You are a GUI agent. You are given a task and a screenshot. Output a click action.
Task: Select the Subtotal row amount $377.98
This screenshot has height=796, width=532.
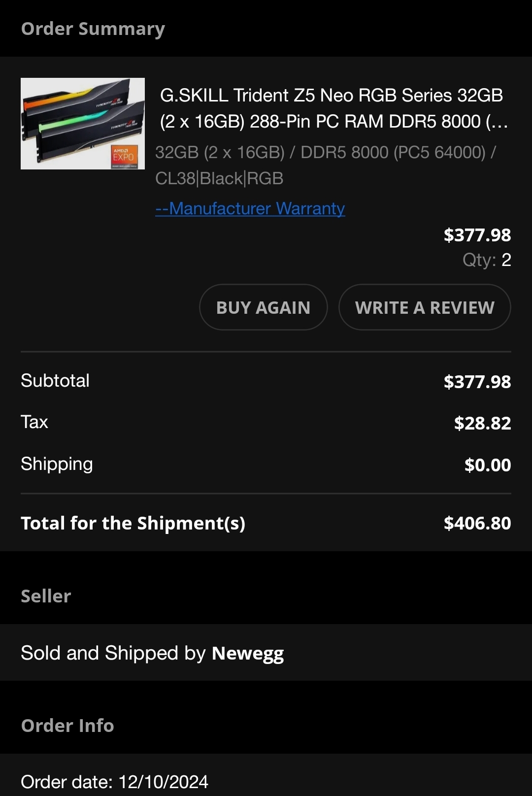pyautogui.click(x=477, y=382)
